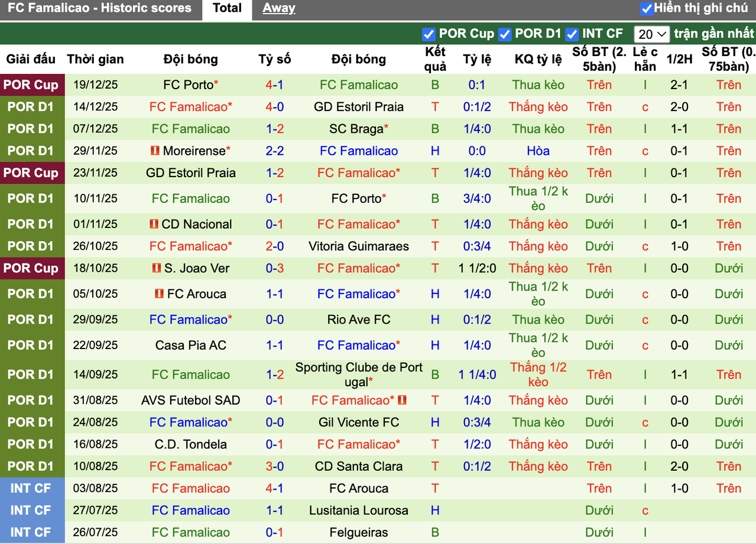Click the INT CF league label on 03/08/25
Image resolution: width=756 pixels, height=544 pixels.
[31, 488]
